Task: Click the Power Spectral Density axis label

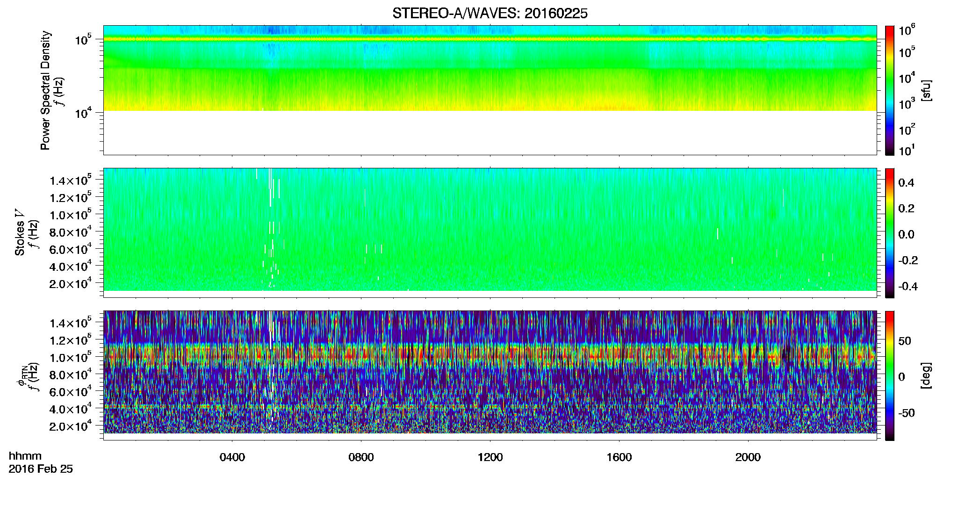Action: point(45,90)
